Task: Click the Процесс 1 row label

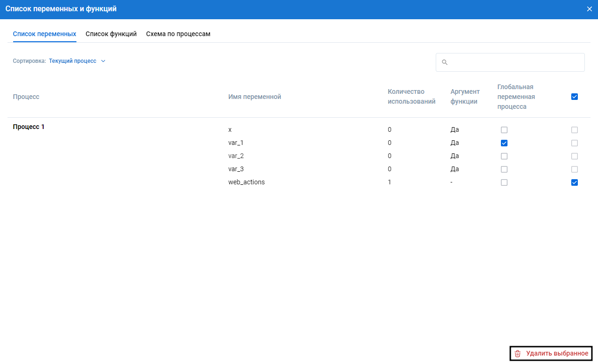Action: pos(29,127)
